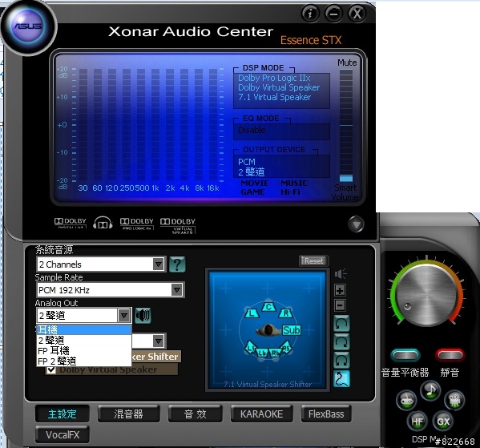
Task: Click the GAME indicator label
Action: 252,192
